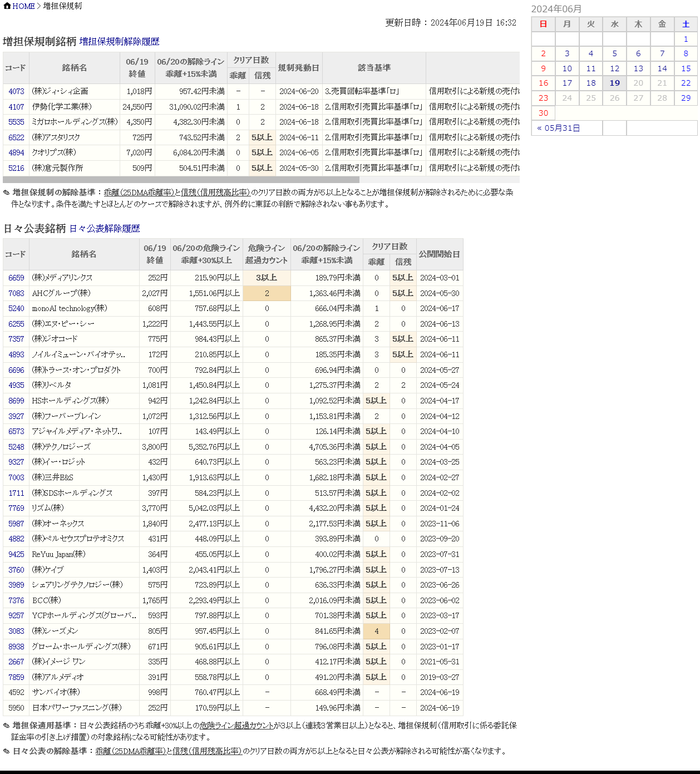Viewport: 700px width, 774px height.
Task: Open stock code 5240 link
Action: (16, 308)
